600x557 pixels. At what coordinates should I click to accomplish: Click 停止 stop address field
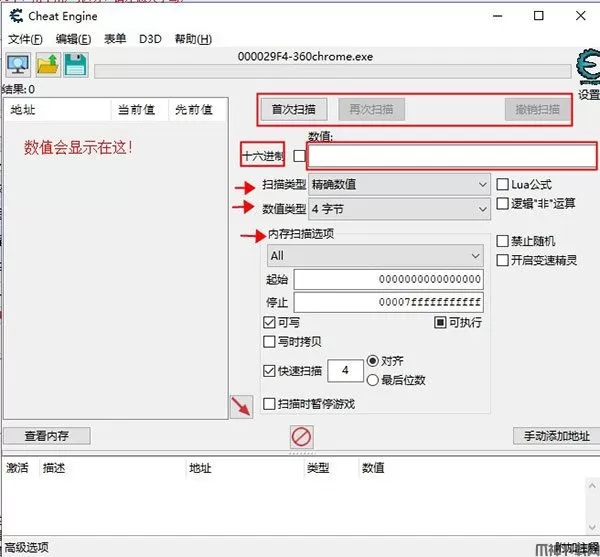coord(388,303)
